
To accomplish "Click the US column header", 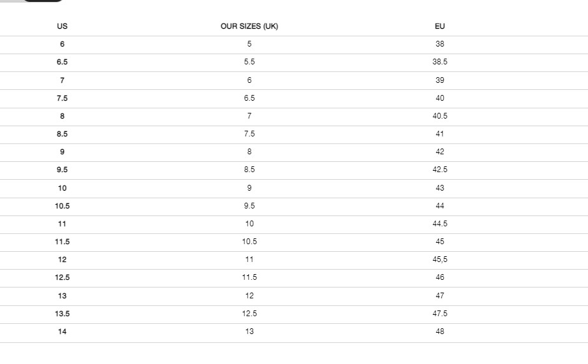I will [62, 26].
